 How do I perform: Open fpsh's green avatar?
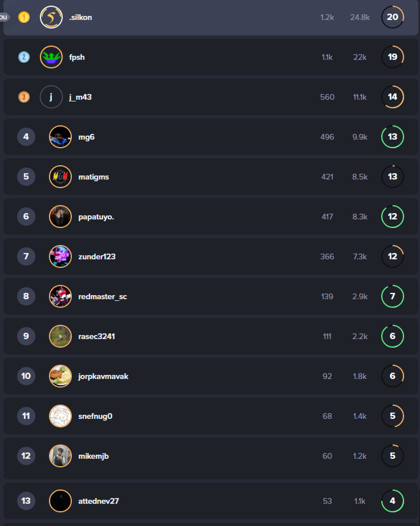[x=51, y=57]
